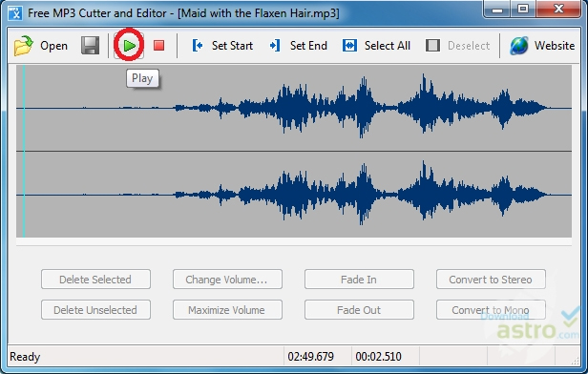Image resolution: width=588 pixels, height=374 pixels.
Task: Maximize the MP3 Cutter window
Action: click(523, 9)
